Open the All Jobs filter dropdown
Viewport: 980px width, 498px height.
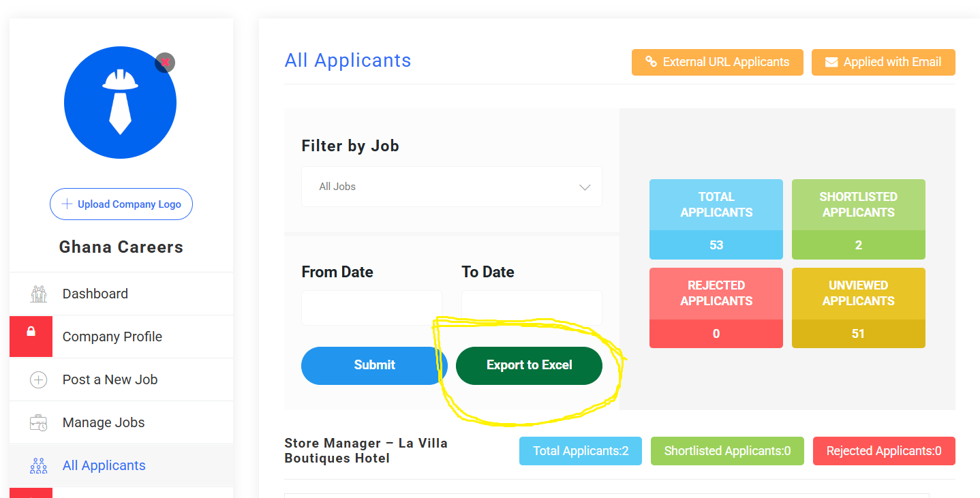coord(451,187)
